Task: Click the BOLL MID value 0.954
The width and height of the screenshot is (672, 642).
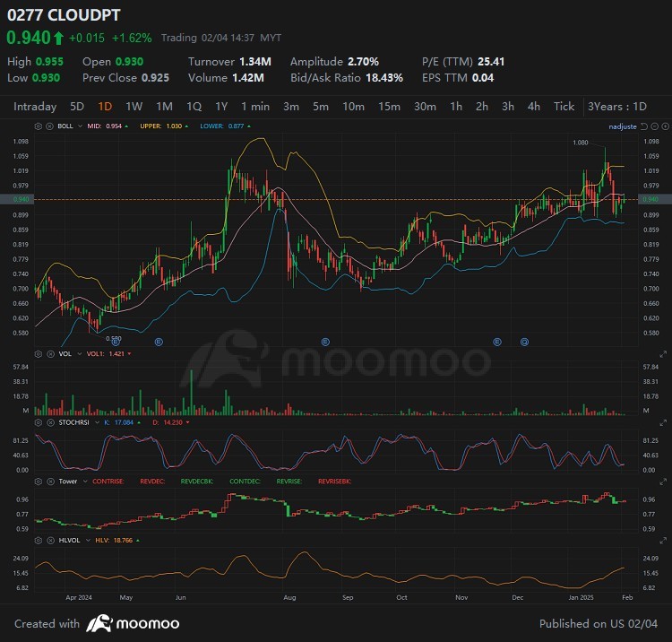Action: 114,126
